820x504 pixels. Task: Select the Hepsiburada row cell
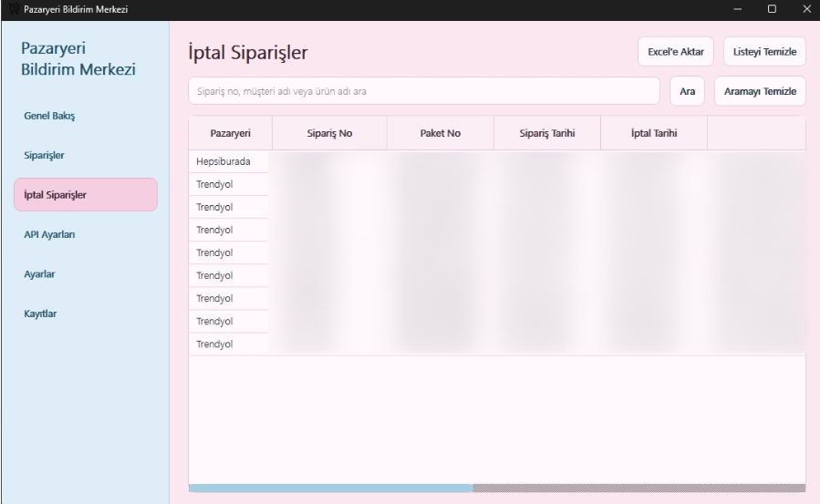pos(229,161)
